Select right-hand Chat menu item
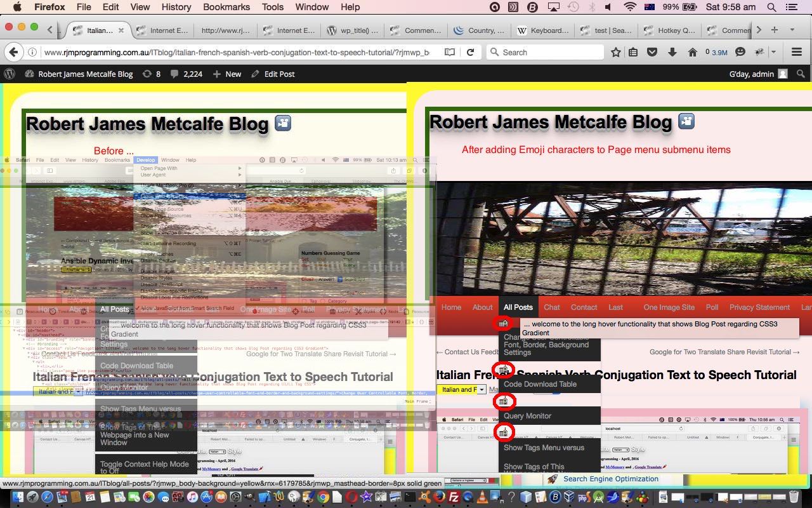 [x=552, y=307]
